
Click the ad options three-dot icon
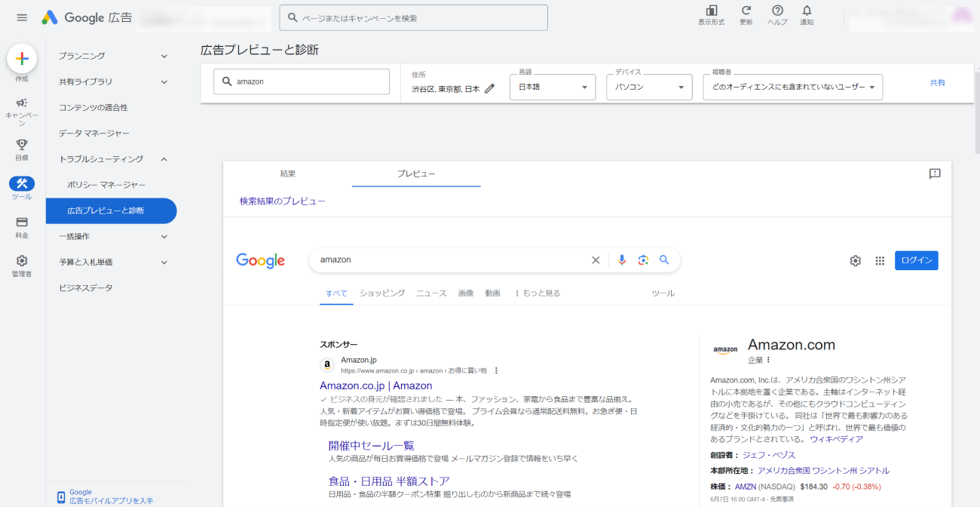click(496, 370)
